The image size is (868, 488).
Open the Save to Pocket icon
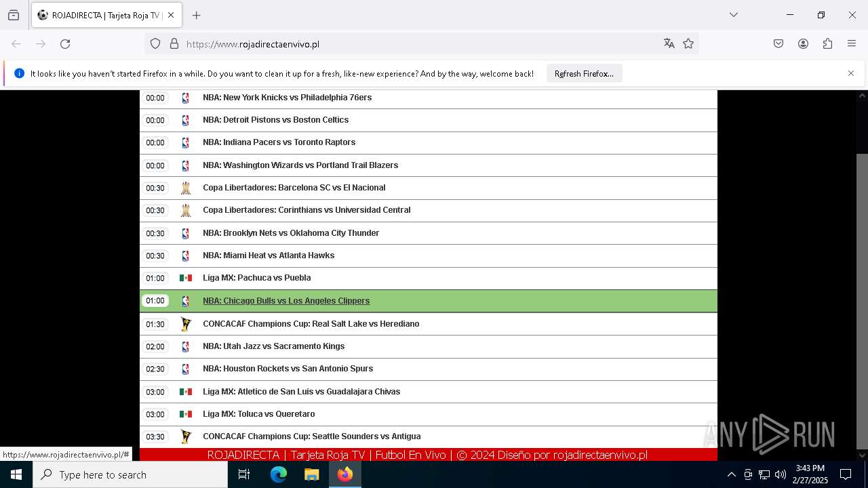[x=778, y=44]
